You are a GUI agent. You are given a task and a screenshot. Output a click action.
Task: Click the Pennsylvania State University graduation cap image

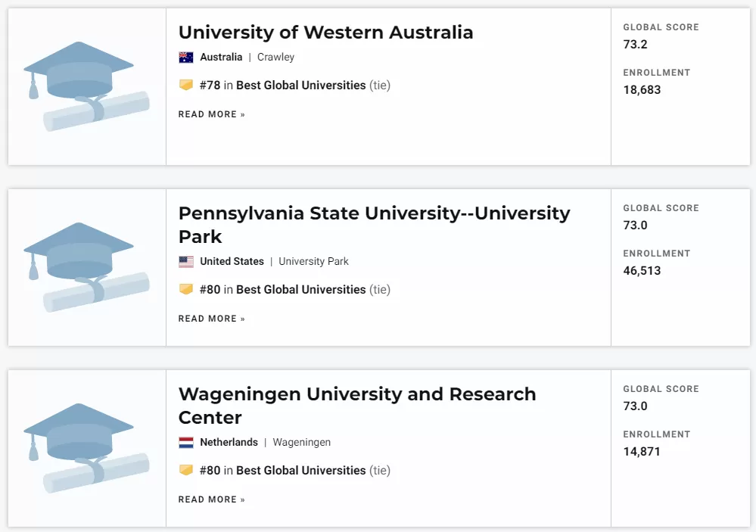(x=86, y=267)
